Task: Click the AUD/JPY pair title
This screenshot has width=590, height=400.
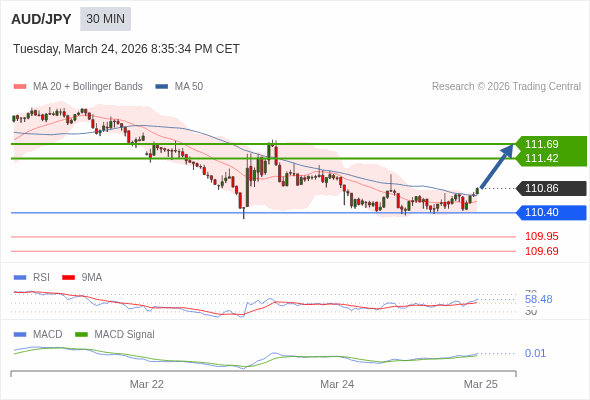Action: click(41, 19)
